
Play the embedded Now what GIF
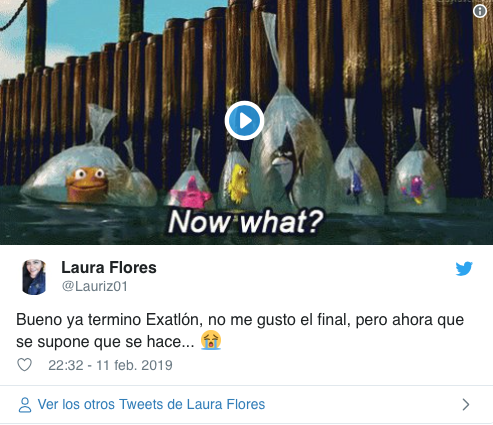244,121
